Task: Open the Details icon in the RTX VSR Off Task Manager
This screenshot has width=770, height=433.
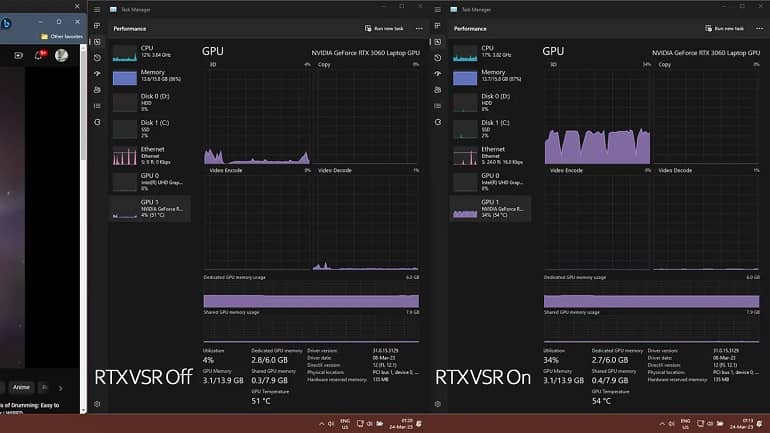Action: point(97,106)
